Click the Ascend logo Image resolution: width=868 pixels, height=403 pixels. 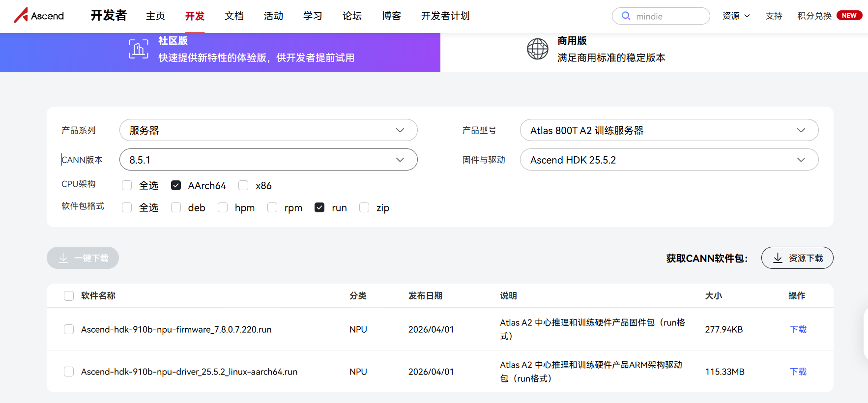pos(39,15)
